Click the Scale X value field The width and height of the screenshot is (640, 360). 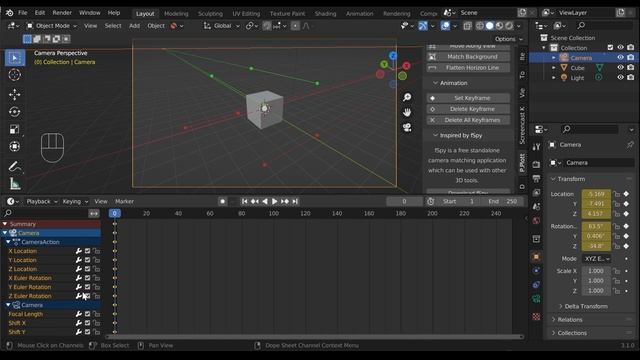pos(596,271)
